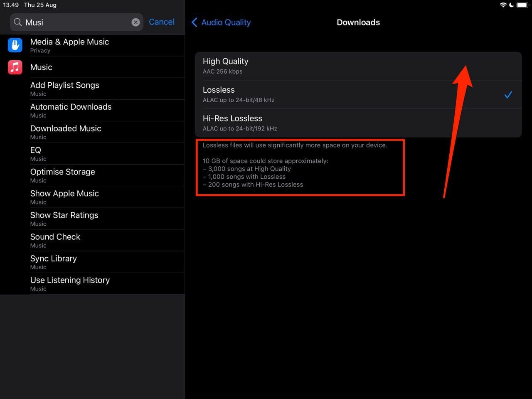Tap the search magnifier icon
The width and height of the screenshot is (532, 399).
[x=18, y=22]
